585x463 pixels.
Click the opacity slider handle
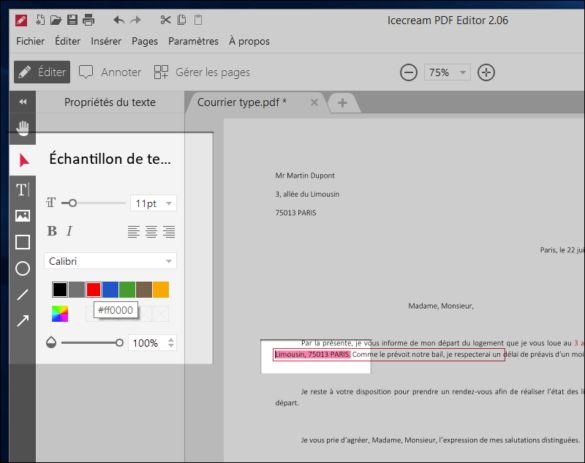click(119, 342)
